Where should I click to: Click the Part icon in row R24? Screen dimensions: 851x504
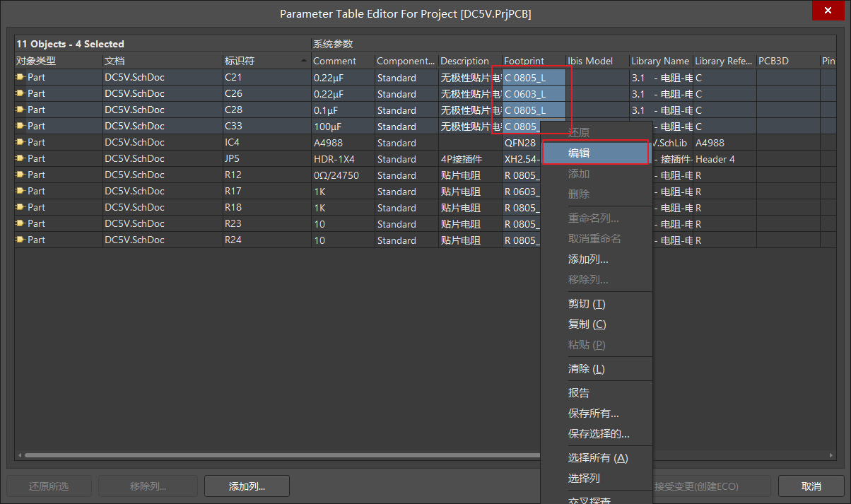[x=20, y=240]
